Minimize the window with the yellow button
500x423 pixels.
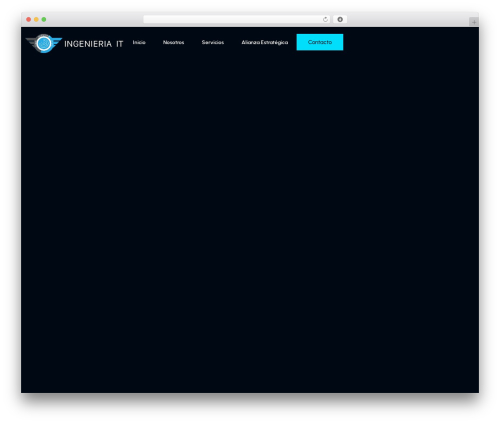[36, 19]
